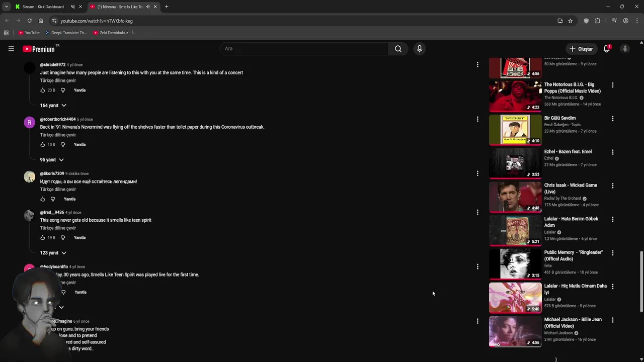Image resolution: width=644 pixels, height=362 pixels.
Task: Like the comment by @robertborich4404
Action: pos(43,145)
